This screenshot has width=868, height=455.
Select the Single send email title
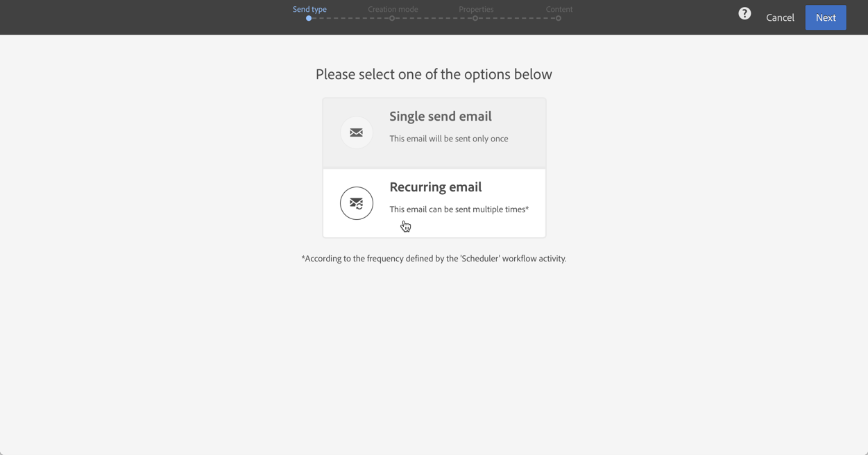441,116
